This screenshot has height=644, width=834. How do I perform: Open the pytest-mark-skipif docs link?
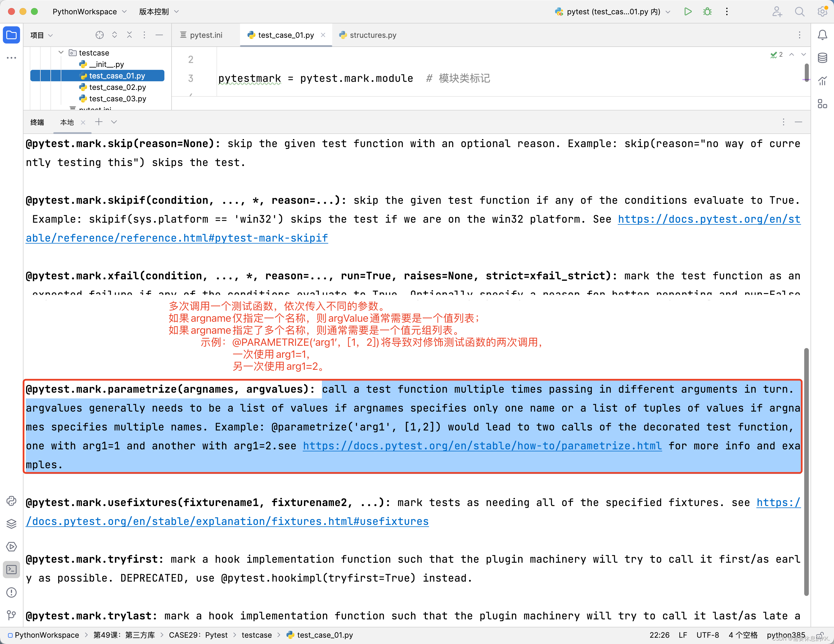click(177, 238)
